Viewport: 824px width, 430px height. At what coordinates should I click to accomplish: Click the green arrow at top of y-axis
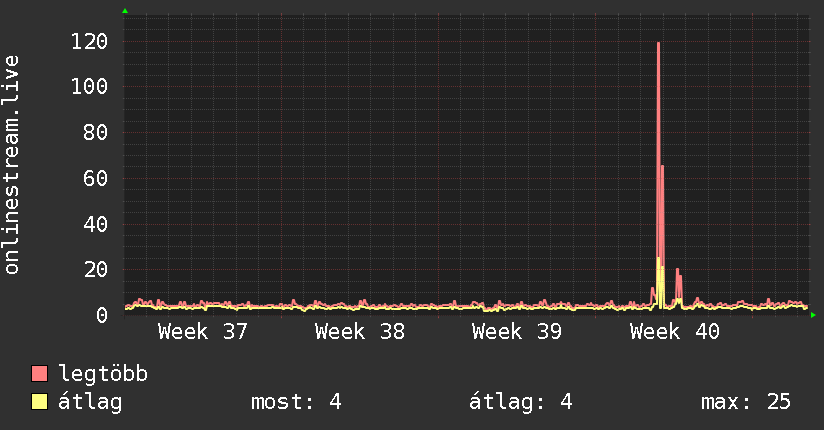coord(125,11)
